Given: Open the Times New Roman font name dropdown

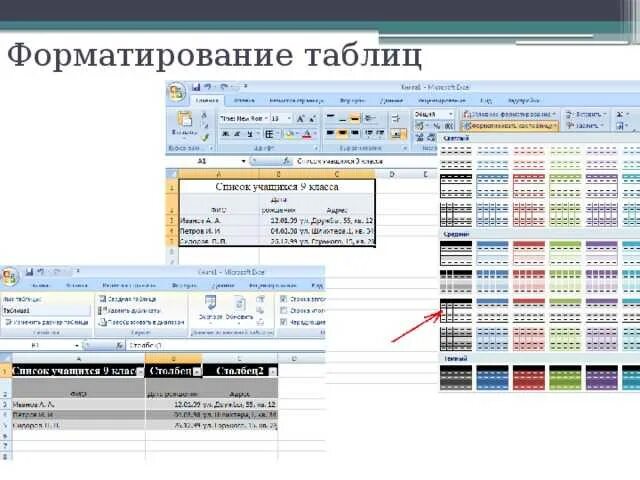Looking at the screenshot, I should coord(267,119).
